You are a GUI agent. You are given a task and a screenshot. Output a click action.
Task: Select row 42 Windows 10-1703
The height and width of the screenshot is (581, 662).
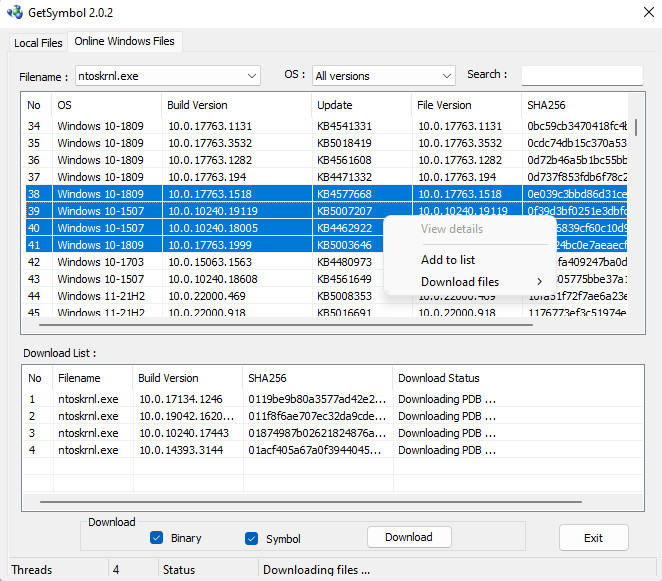click(x=205, y=262)
